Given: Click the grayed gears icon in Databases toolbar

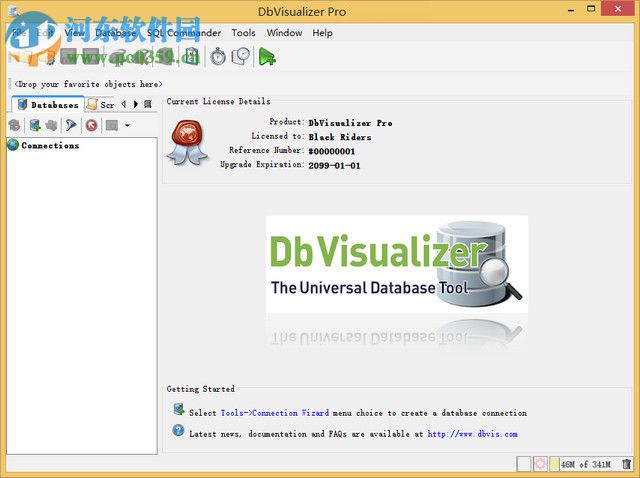Looking at the screenshot, I should point(51,125).
